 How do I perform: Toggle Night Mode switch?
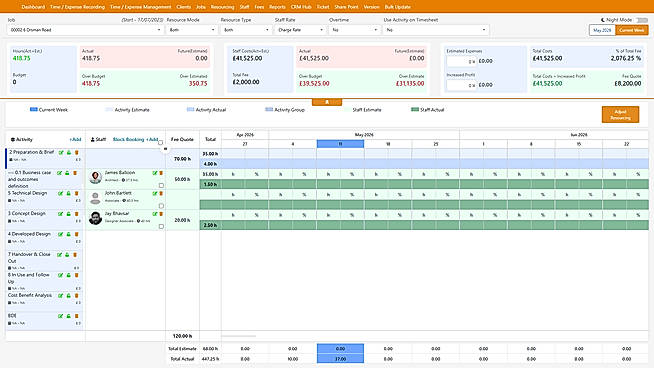[642, 20]
